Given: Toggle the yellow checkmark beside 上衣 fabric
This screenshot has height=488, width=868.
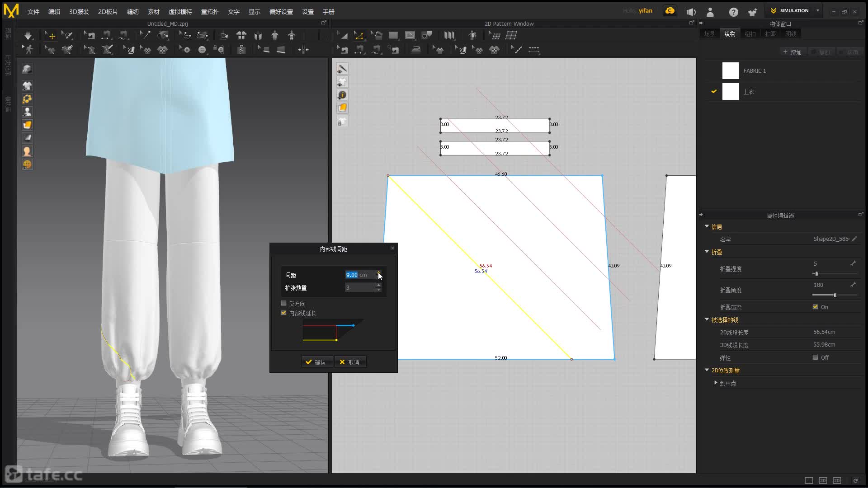Looking at the screenshot, I should 714,91.
